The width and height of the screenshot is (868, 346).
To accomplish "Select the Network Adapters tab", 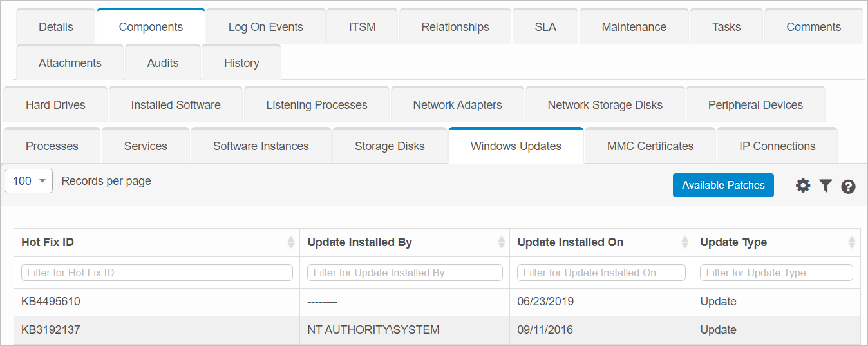I will click(457, 104).
